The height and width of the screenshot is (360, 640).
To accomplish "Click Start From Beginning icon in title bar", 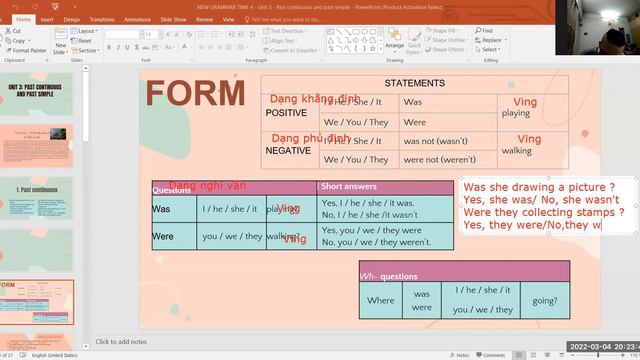I will (55, 7).
